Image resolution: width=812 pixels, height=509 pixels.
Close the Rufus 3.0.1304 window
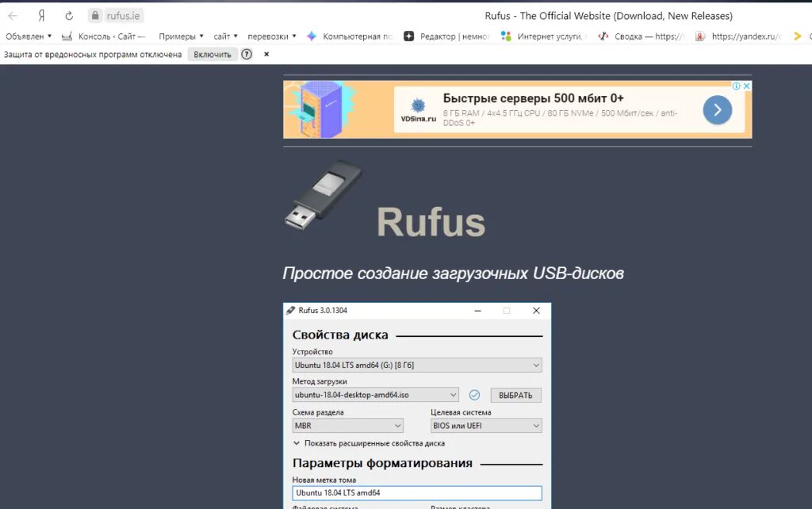point(536,311)
